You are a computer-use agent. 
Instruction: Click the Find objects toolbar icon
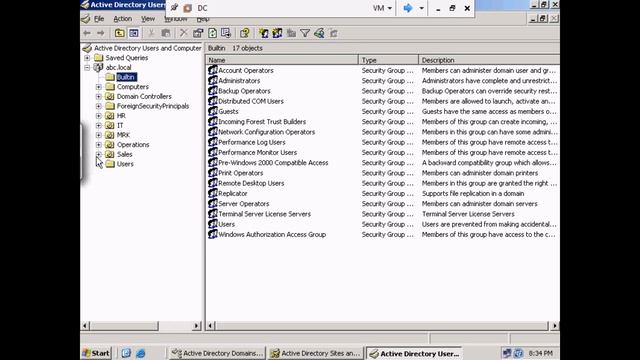(x=319, y=33)
